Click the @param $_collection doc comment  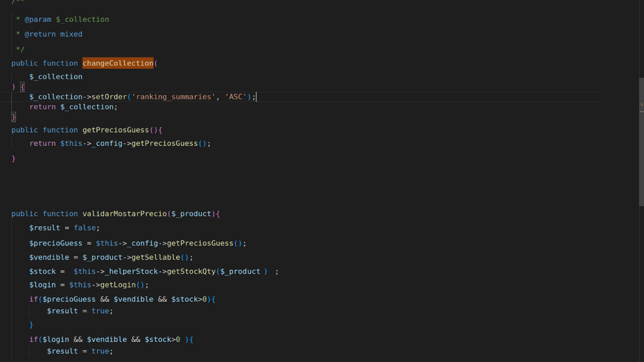(66, 19)
